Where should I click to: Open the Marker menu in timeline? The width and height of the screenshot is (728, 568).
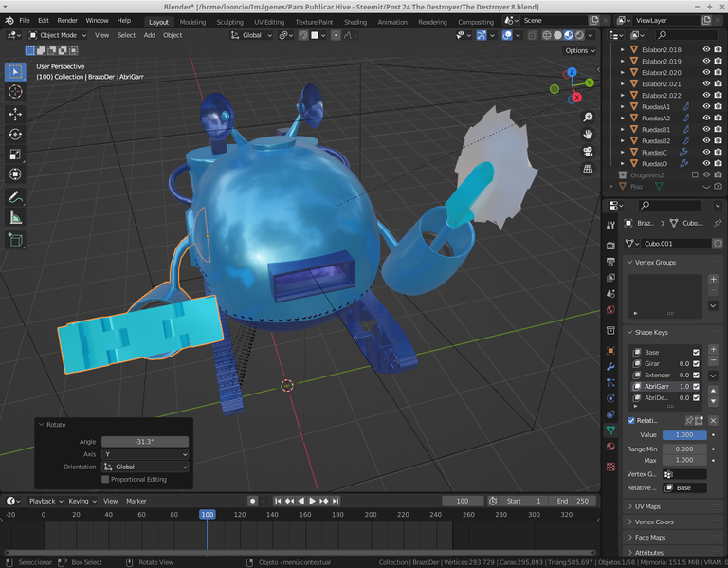coord(136,501)
